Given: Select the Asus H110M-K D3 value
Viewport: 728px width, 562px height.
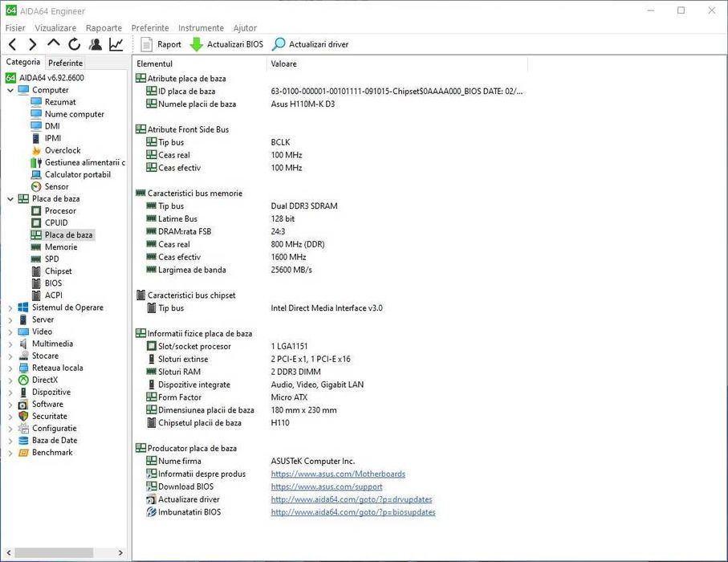Looking at the screenshot, I should [303, 104].
